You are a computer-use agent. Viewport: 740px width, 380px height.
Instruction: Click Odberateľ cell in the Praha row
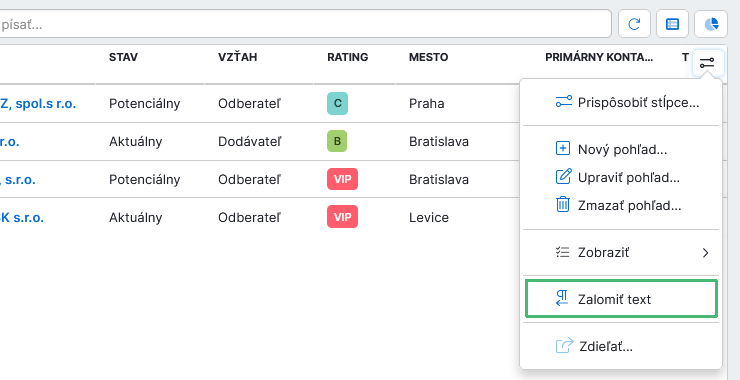(249, 103)
